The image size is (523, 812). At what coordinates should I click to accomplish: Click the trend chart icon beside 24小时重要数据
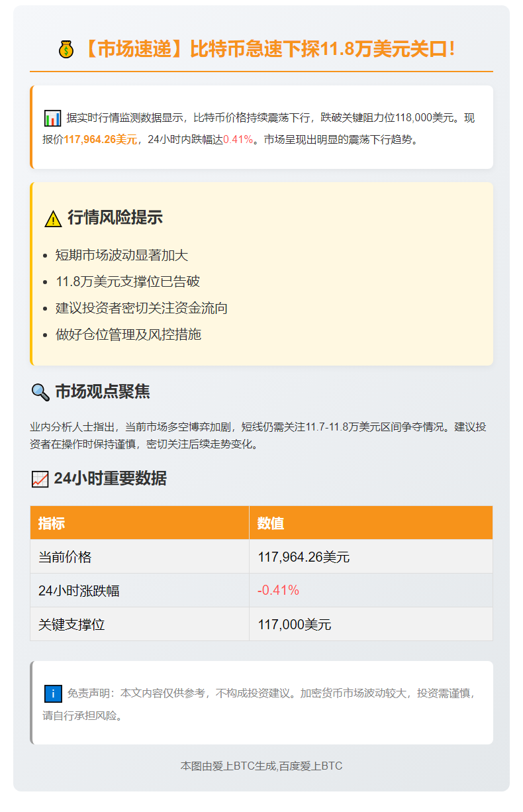coord(40,480)
